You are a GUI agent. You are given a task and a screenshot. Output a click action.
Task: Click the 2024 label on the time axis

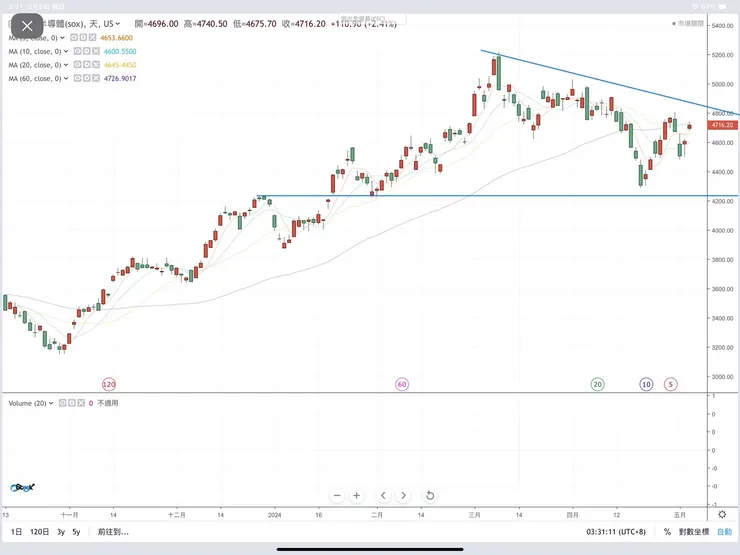[x=274, y=515]
